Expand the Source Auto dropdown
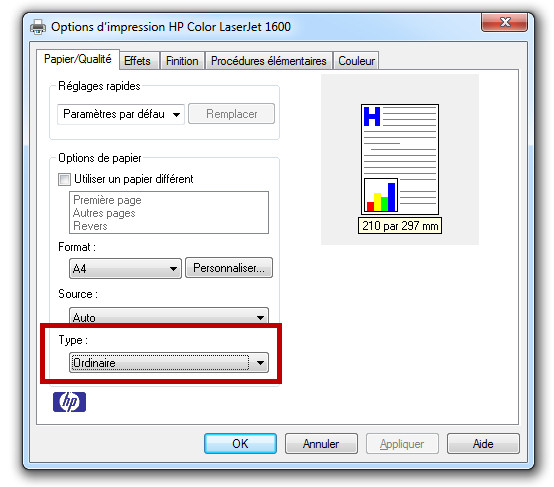 coord(169,316)
